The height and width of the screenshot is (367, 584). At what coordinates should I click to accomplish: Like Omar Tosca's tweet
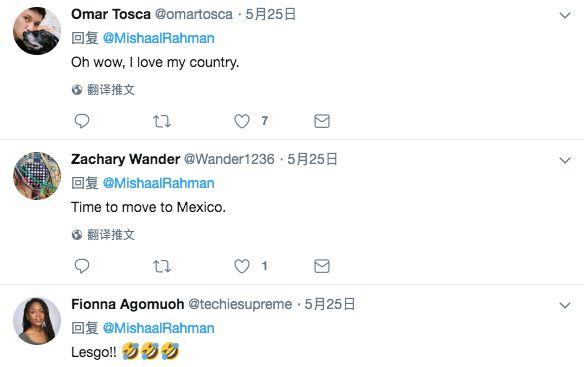click(x=242, y=121)
